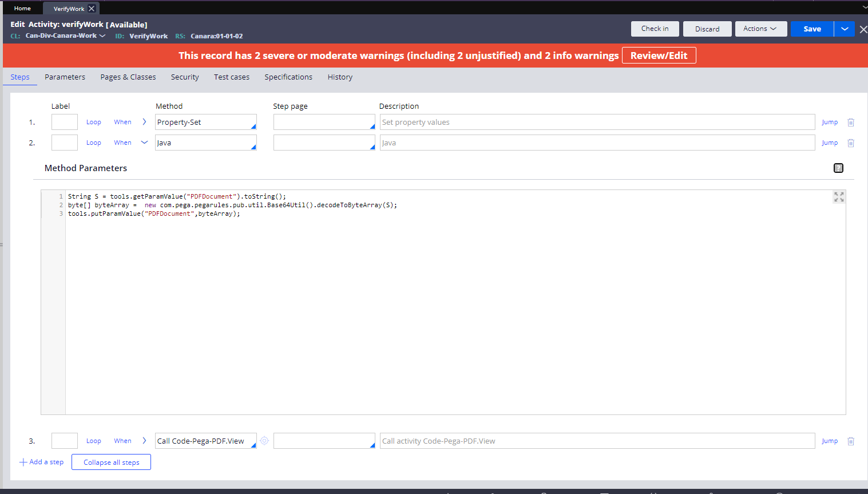Click Review/Edit on the warnings banner

tap(659, 55)
